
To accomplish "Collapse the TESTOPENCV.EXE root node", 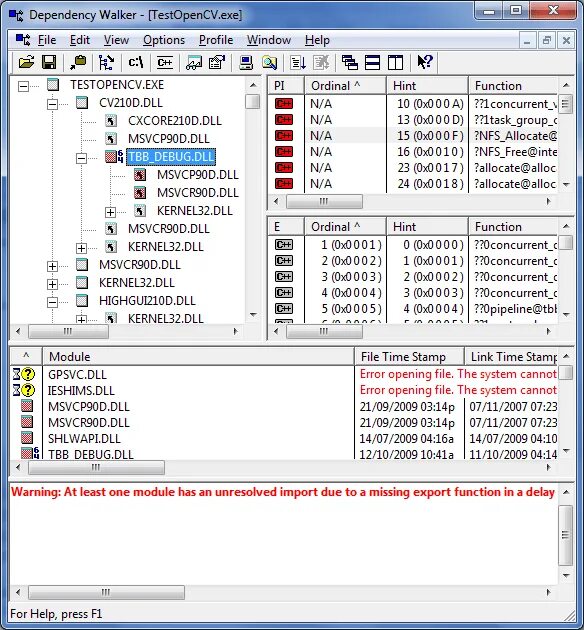I will click(x=23, y=86).
